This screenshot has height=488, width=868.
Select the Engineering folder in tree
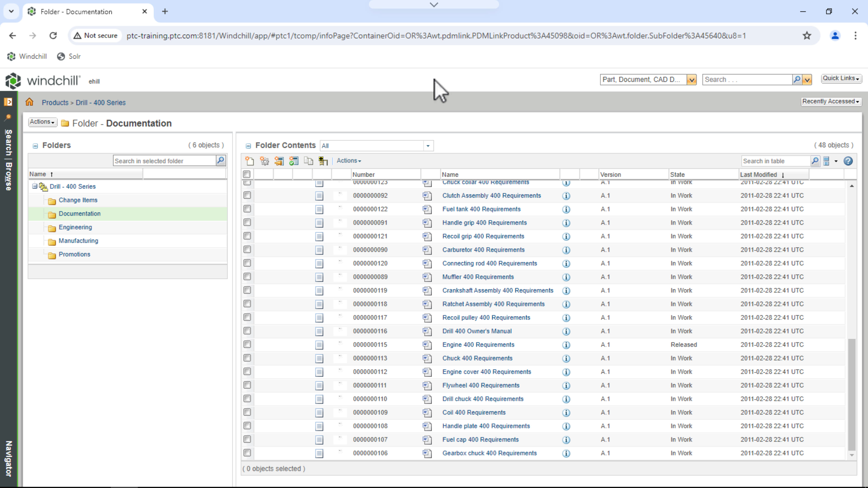(75, 227)
